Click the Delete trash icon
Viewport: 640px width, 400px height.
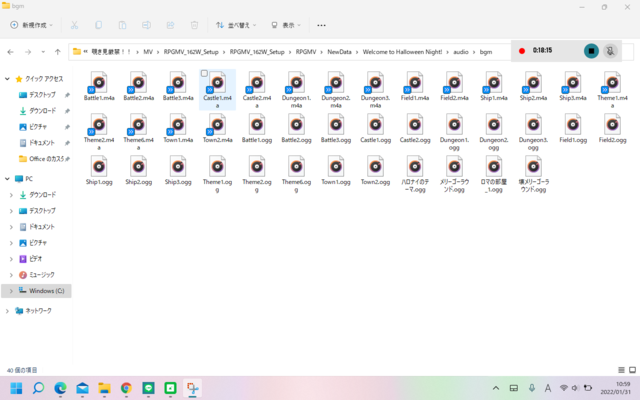pyautogui.click(x=194, y=25)
